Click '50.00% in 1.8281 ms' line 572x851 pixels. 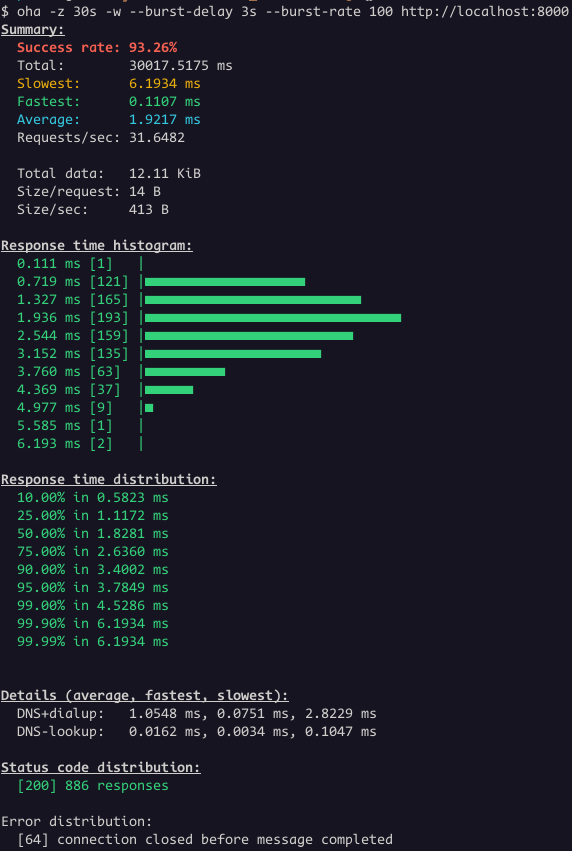click(93, 533)
